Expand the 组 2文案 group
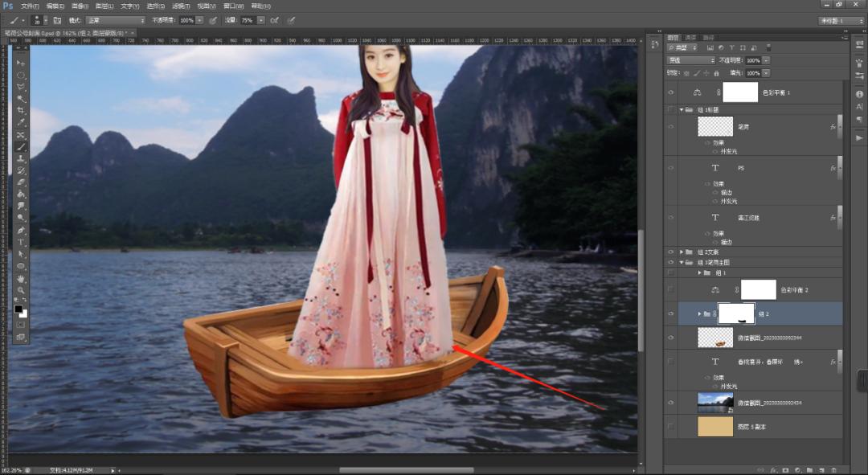 682,252
